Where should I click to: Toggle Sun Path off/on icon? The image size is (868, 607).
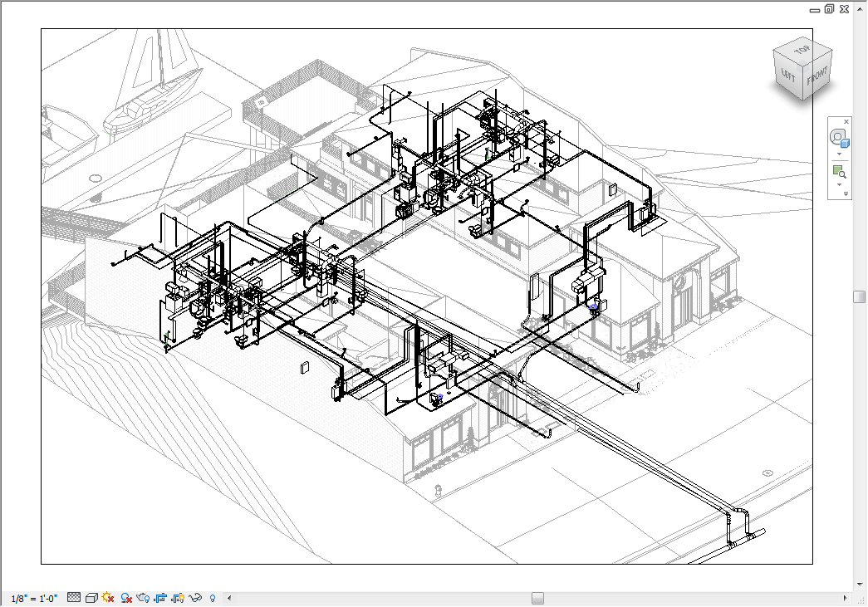(x=108, y=597)
